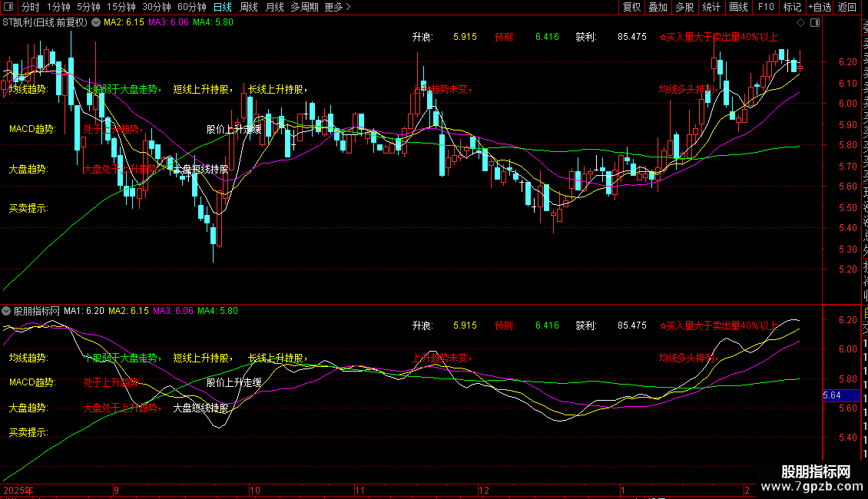This screenshot has width=868, height=499.
Task: Click the 标记 mark button
Action: pyautogui.click(x=792, y=7)
